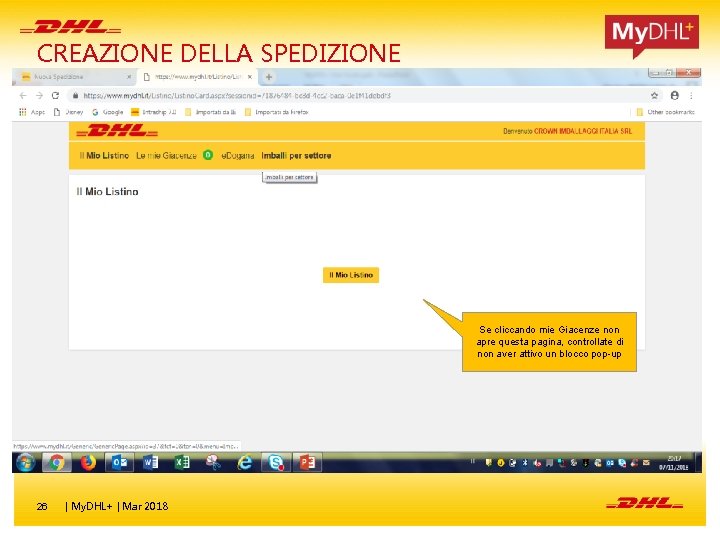Expand the Other bookmarks folder
The height and width of the screenshot is (540, 720).
tap(665, 112)
